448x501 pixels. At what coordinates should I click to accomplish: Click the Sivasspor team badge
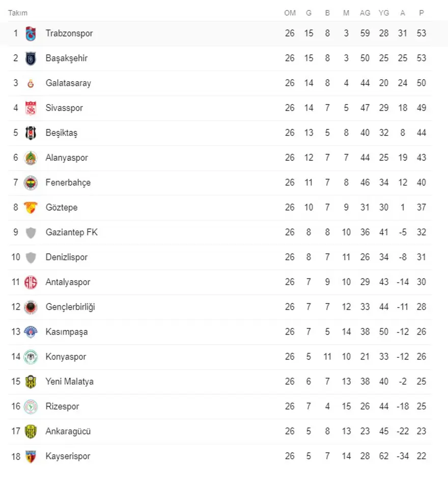(31, 108)
